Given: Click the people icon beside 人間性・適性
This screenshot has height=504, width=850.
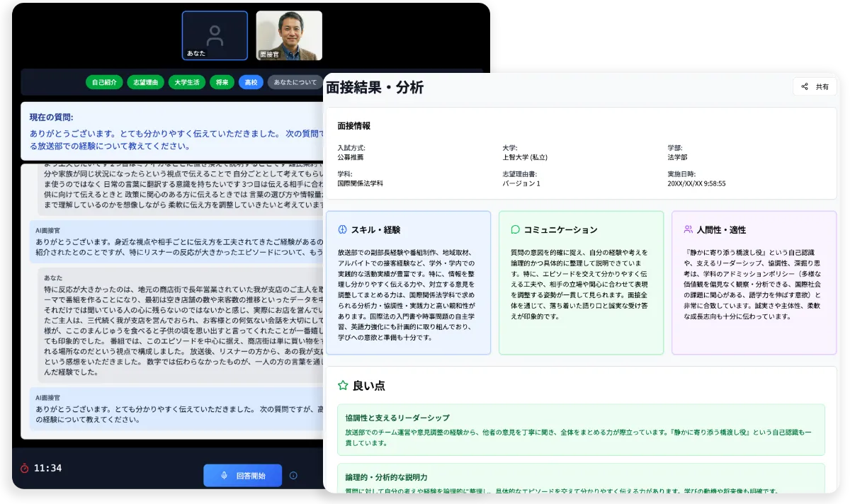Looking at the screenshot, I should (688, 230).
